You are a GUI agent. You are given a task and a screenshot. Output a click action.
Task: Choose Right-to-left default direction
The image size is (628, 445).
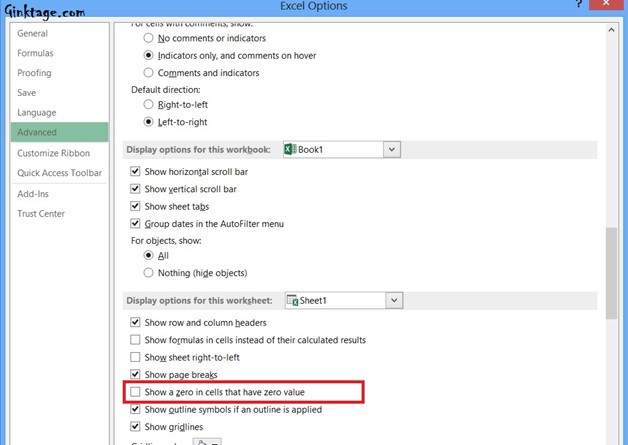[x=148, y=105]
